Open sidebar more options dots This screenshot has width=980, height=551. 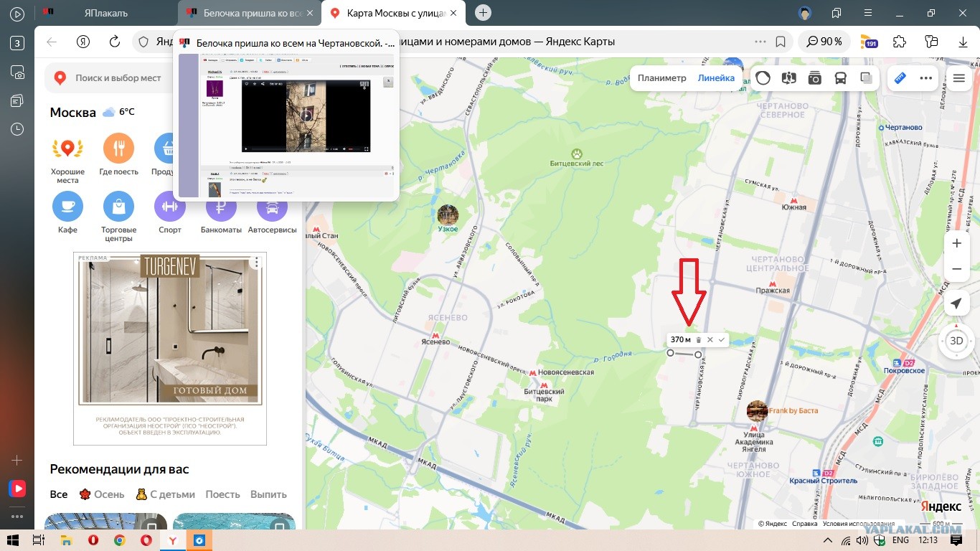tap(17, 516)
